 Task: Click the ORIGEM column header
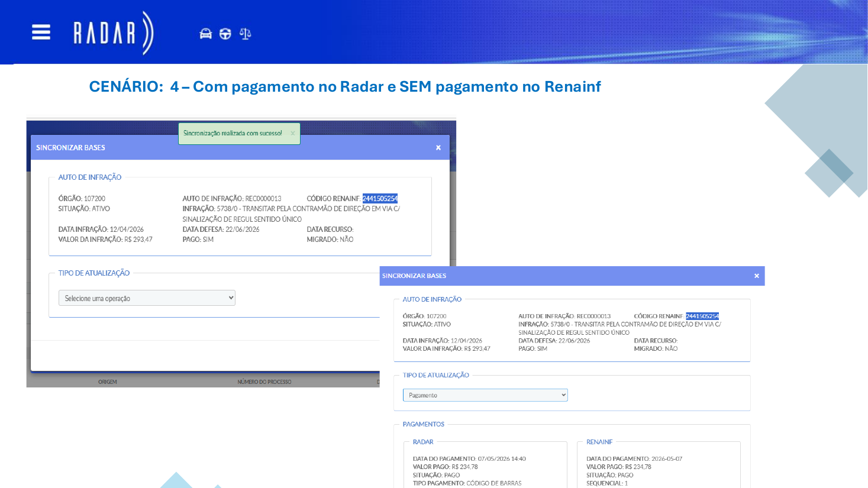tap(108, 382)
